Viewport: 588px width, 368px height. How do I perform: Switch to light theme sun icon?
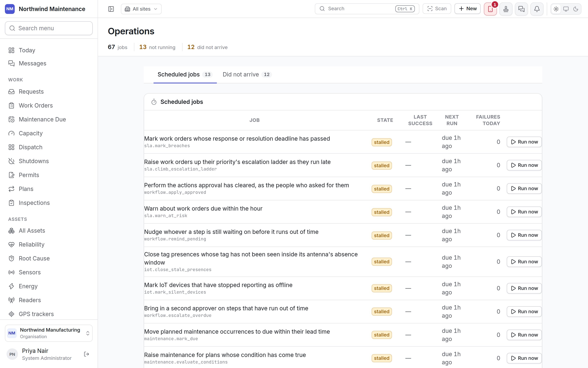pos(556,9)
